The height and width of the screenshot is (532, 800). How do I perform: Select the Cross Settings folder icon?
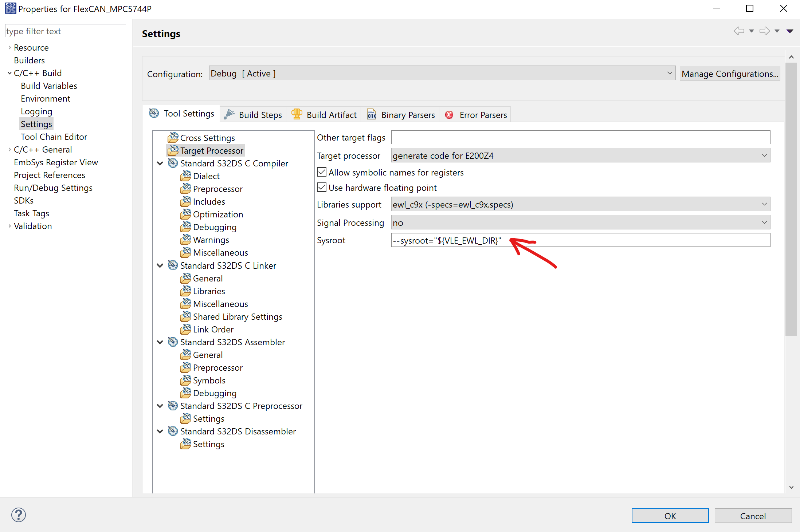point(173,137)
